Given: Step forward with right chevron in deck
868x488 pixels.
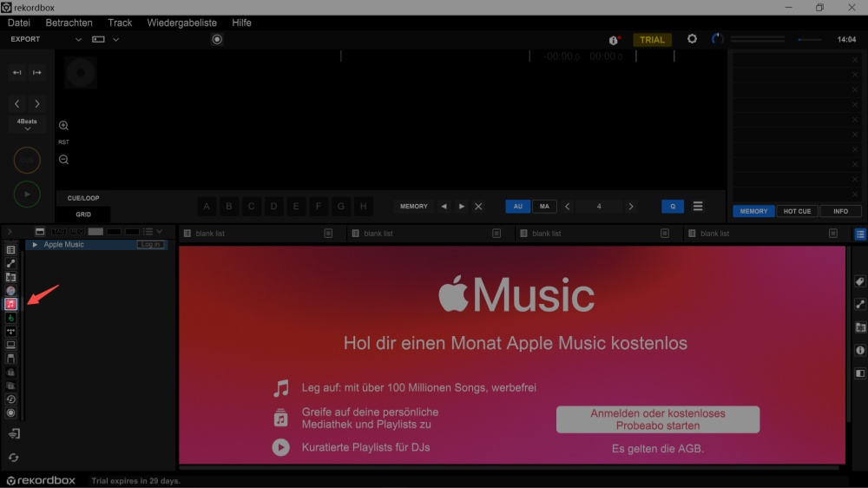Looking at the screenshot, I should point(37,103).
